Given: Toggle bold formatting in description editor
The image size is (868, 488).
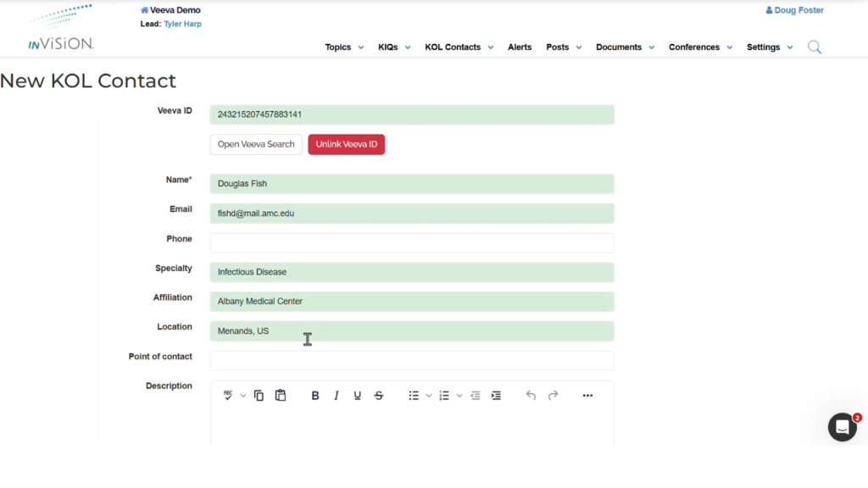Looking at the screenshot, I should 315,396.
